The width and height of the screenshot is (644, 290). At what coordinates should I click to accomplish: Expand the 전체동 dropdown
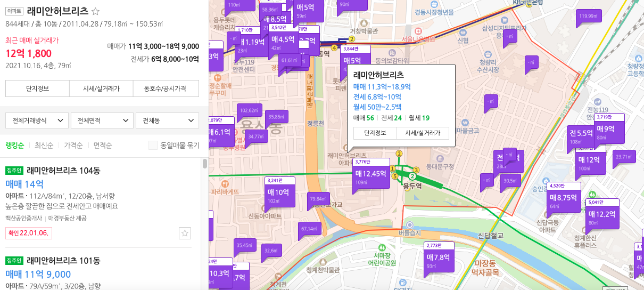point(167,120)
